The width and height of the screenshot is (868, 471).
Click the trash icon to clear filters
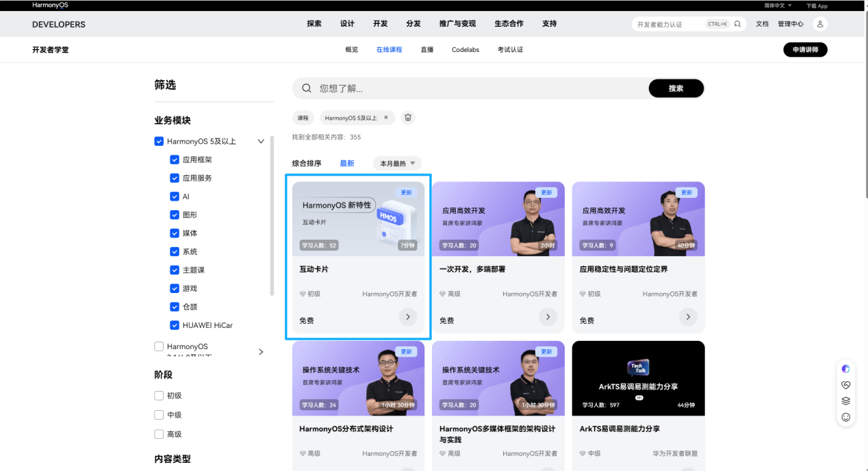coord(408,118)
